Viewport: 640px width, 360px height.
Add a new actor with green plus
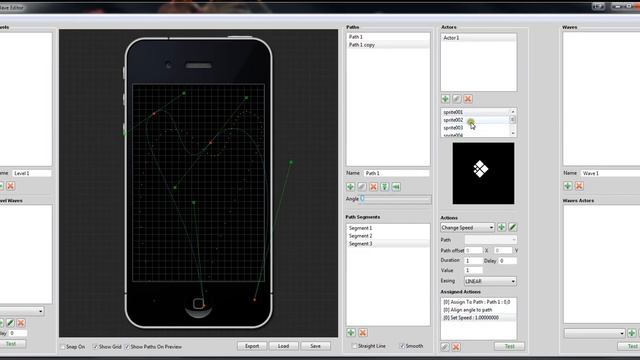445,99
